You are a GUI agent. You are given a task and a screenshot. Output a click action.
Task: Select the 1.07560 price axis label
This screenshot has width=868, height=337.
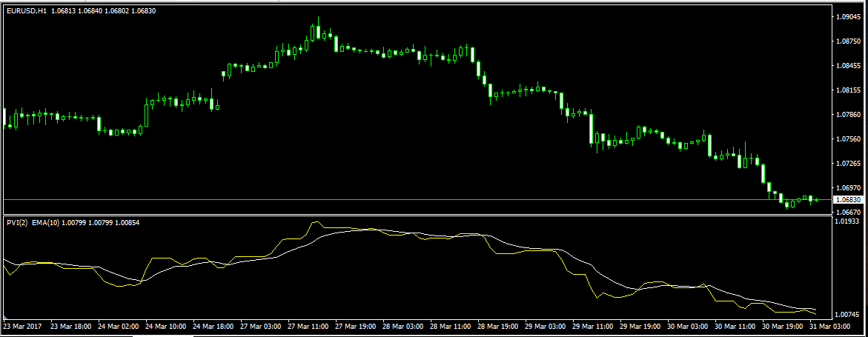[849, 139]
